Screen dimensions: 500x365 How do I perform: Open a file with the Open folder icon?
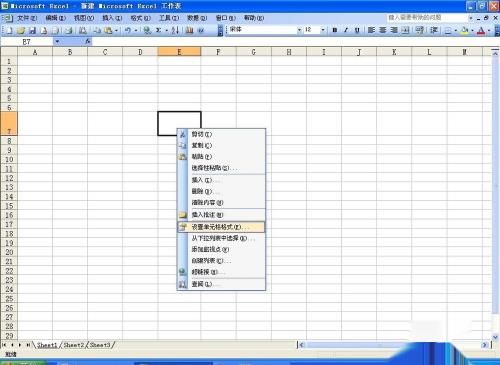click(21, 31)
